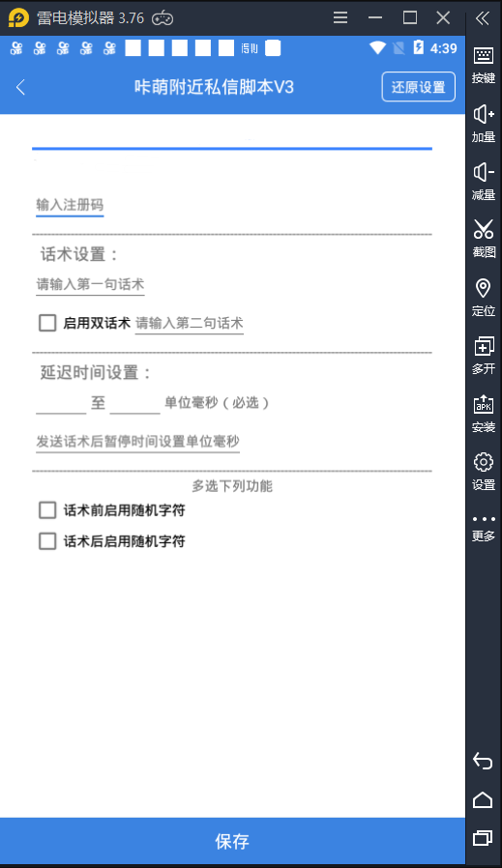The height and width of the screenshot is (868, 502).
Task: Check 话术前启用随机字符 option
Action: point(47,509)
